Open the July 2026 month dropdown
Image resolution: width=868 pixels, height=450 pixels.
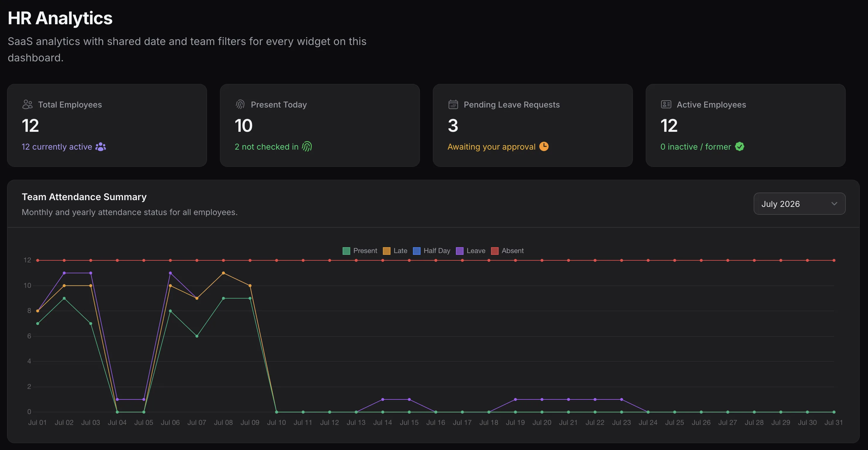click(799, 204)
